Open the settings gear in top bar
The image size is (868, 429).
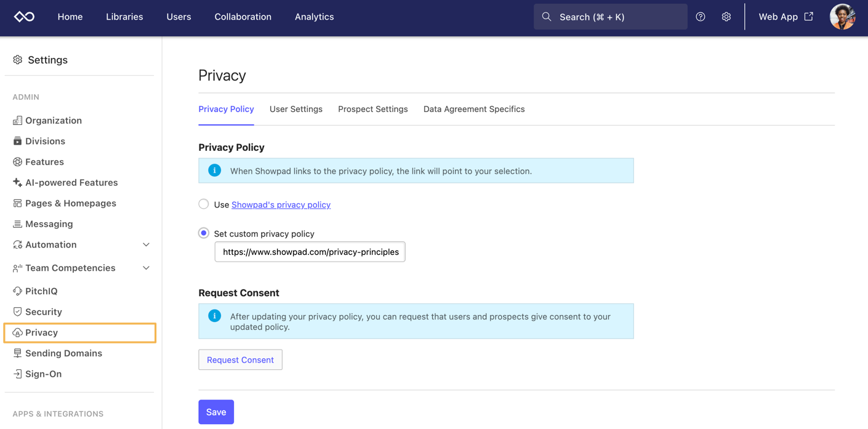coord(726,17)
